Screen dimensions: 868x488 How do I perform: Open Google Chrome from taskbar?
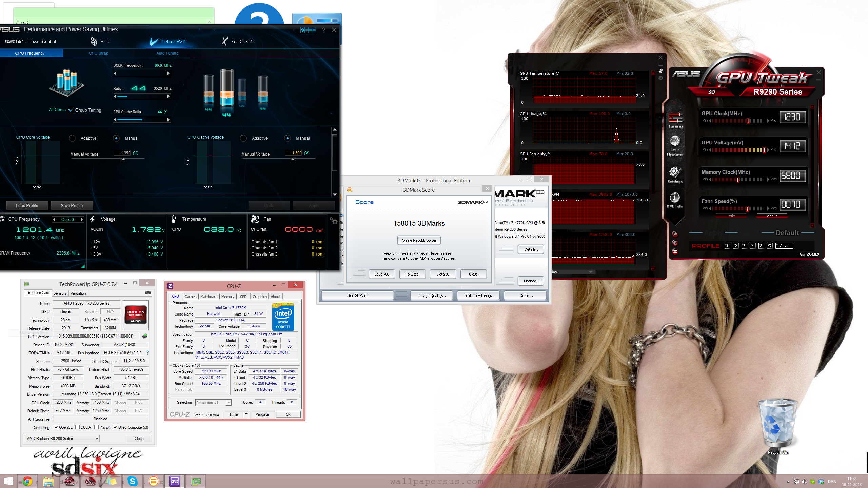pyautogui.click(x=27, y=481)
